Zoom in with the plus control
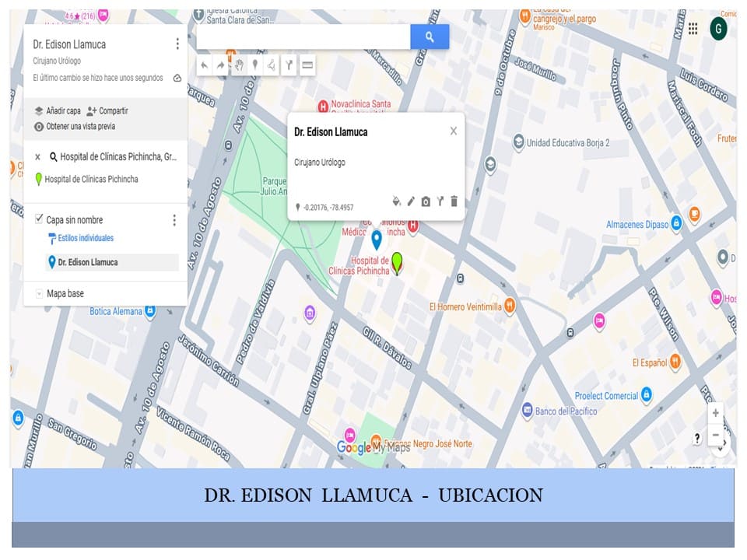Viewport: 747px width, 560px height. tap(716, 414)
